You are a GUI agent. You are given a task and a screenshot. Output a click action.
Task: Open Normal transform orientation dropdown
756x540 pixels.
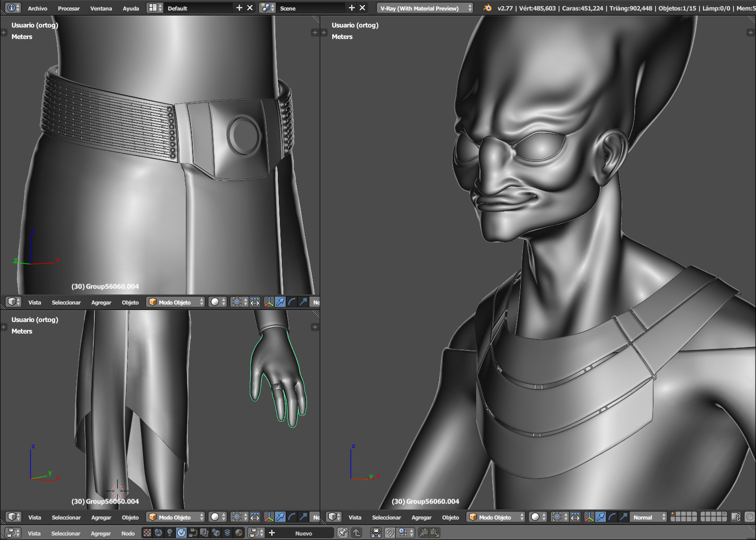[x=649, y=517]
